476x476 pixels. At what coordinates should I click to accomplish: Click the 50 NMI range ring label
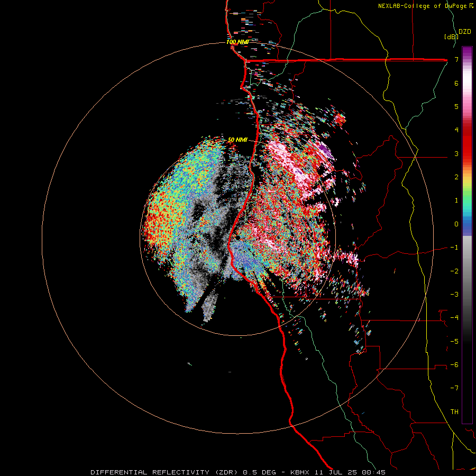[237, 140]
